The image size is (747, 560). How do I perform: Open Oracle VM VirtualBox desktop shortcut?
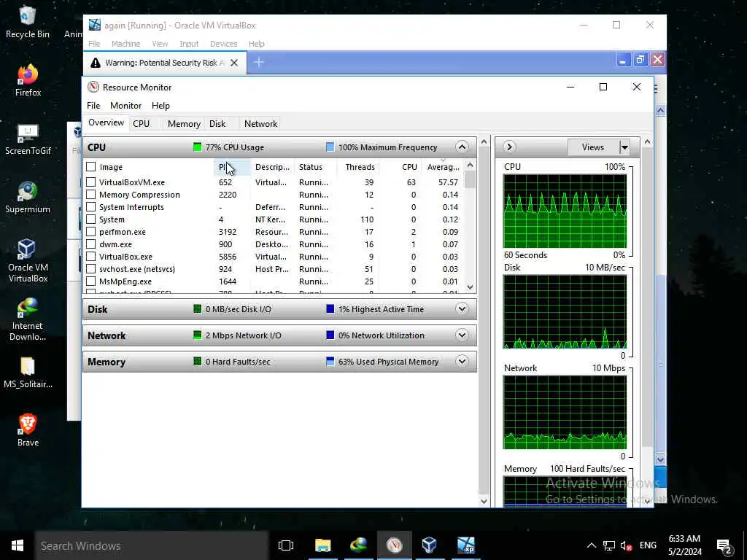tap(28, 260)
